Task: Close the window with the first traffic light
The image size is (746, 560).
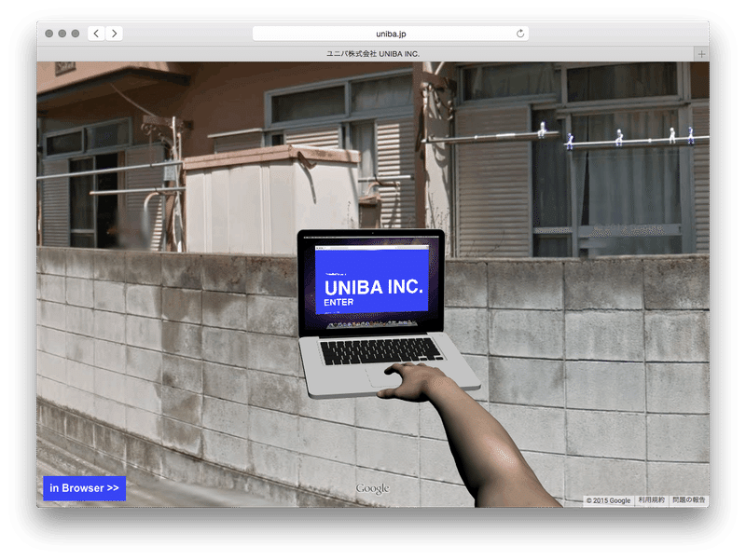Action: click(x=49, y=34)
